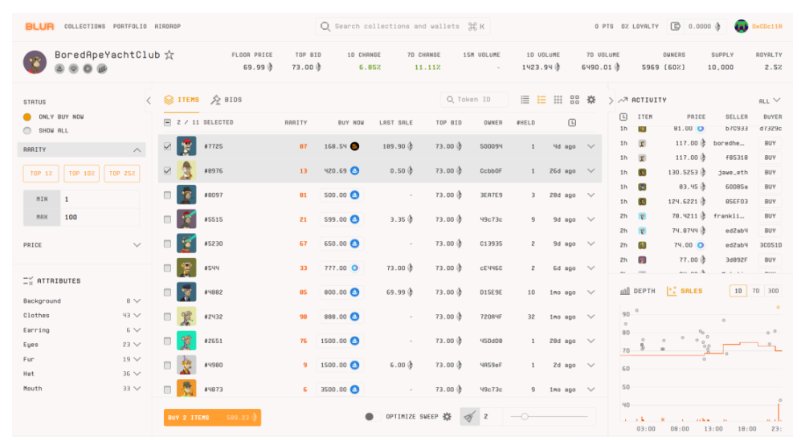Open the activity ALL filter dropdown
The image size is (801, 443).
coord(769,101)
